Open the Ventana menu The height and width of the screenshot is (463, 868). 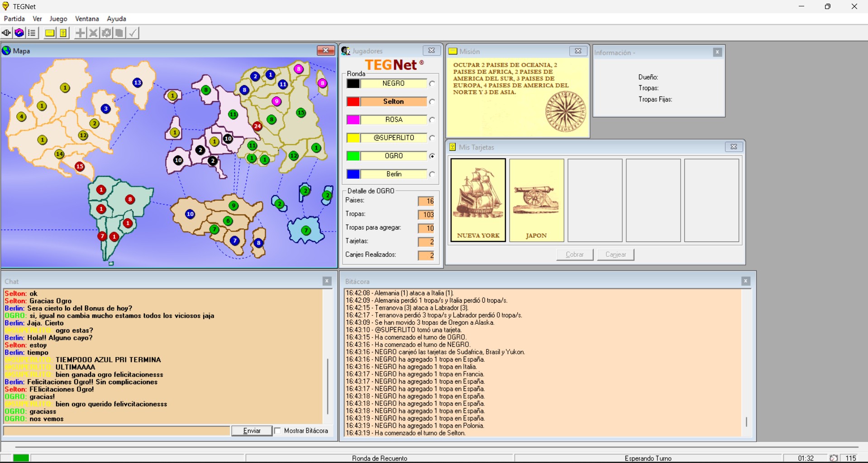click(x=87, y=19)
